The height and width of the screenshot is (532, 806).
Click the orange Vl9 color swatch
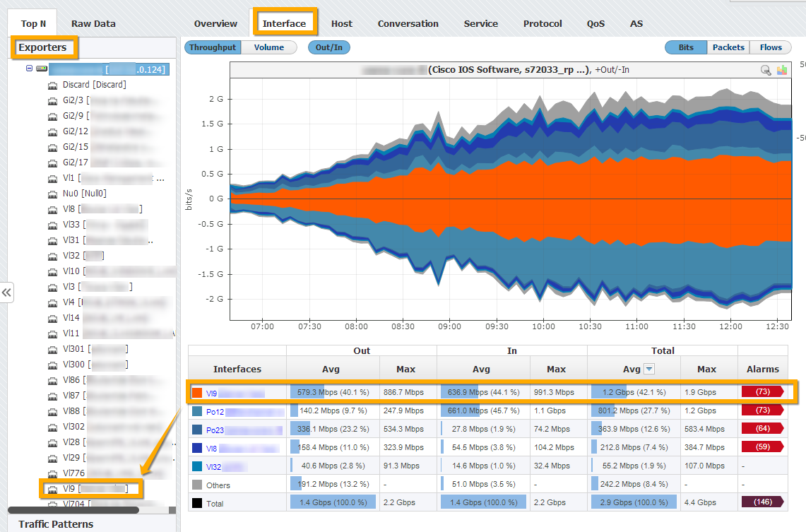pyautogui.click(x=197, y=392)
